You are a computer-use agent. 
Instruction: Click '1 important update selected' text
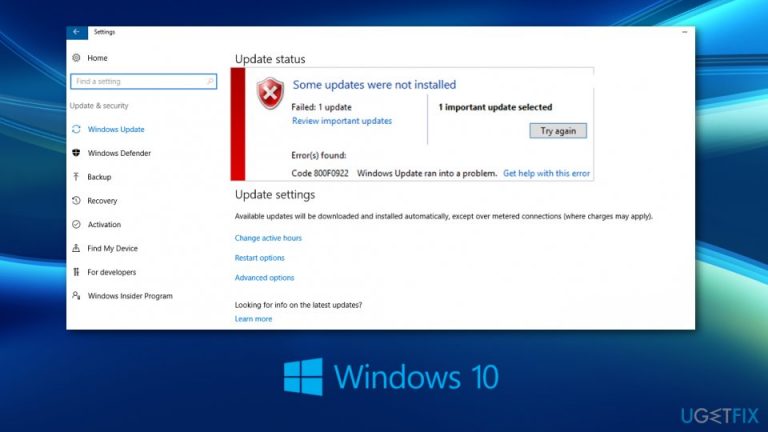[495, 107]
